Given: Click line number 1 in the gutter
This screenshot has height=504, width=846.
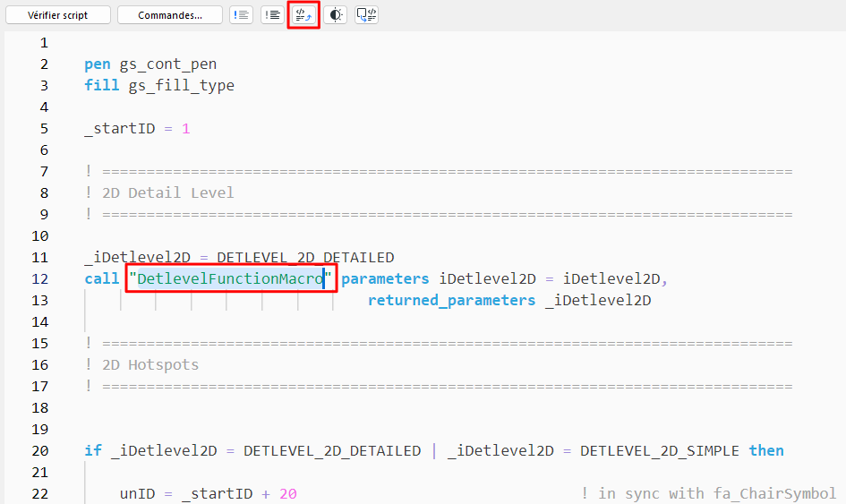Looking at the screenshot, I should [44, 43].
